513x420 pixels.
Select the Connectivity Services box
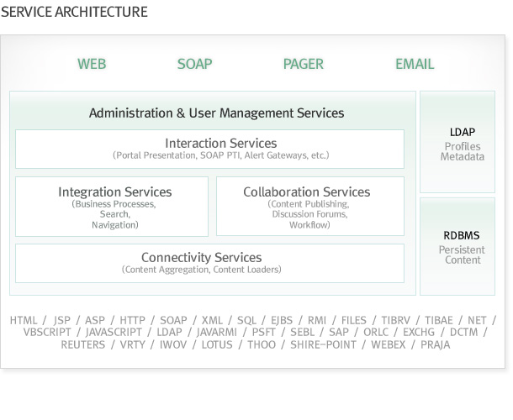coord(209,263)
